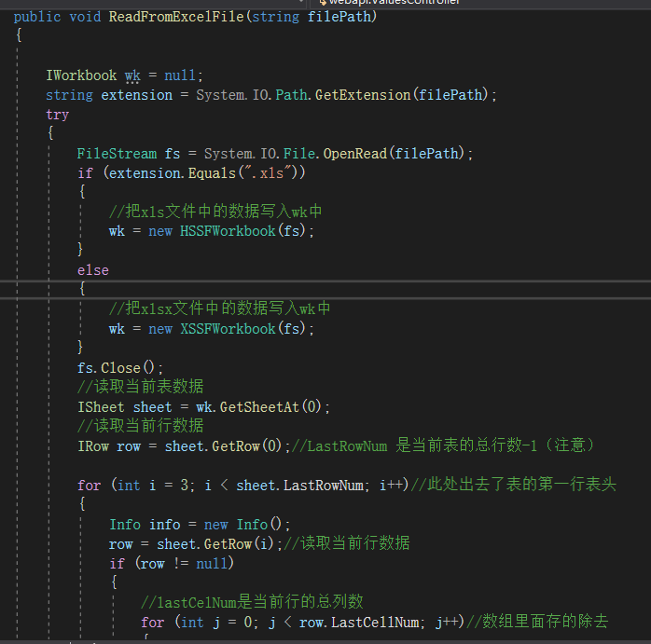Click 'int i = 3' in the outer for loop
This screenshot has width=651, height=644.
pyautogui.click(x=154, y=486)
